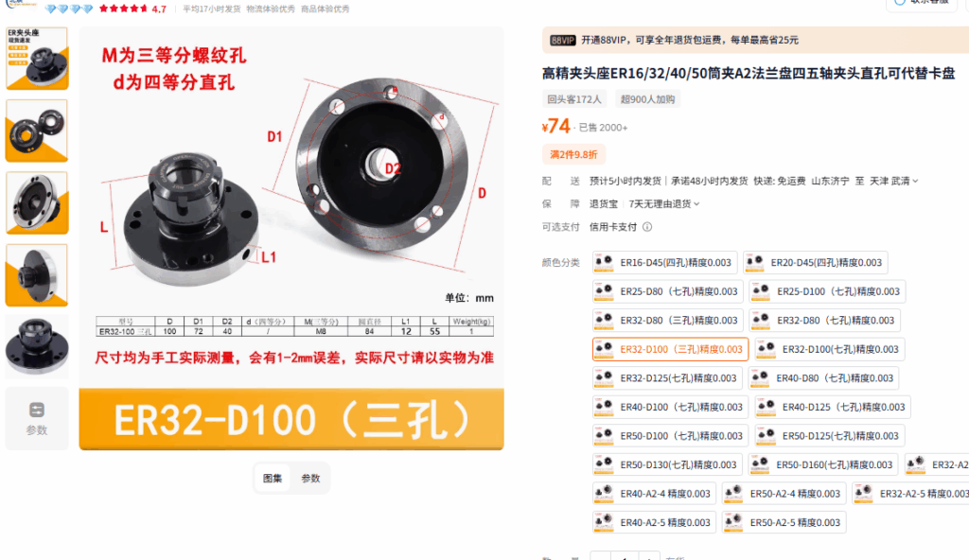The height and width of the screenshot is (560, 969).
Task: Switch to the 图集 tab
Action: pyautogui.click(x=273, y=478)
